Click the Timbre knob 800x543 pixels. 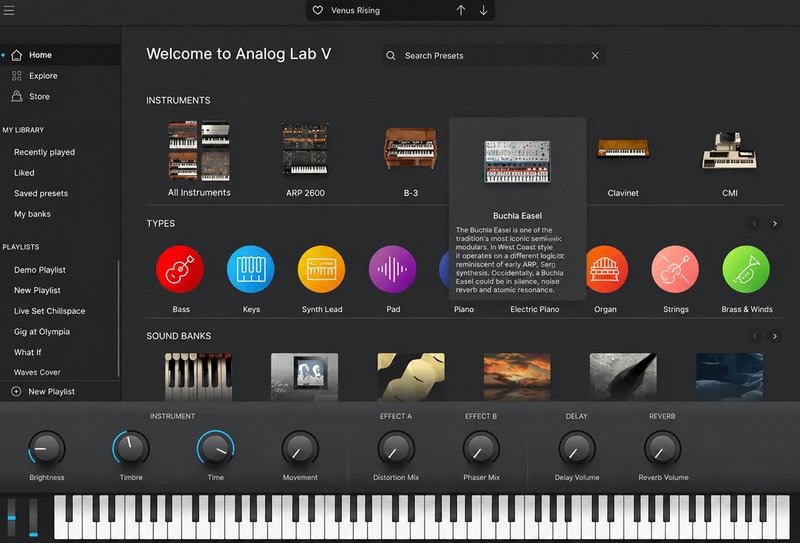click(x=131, y=449)
